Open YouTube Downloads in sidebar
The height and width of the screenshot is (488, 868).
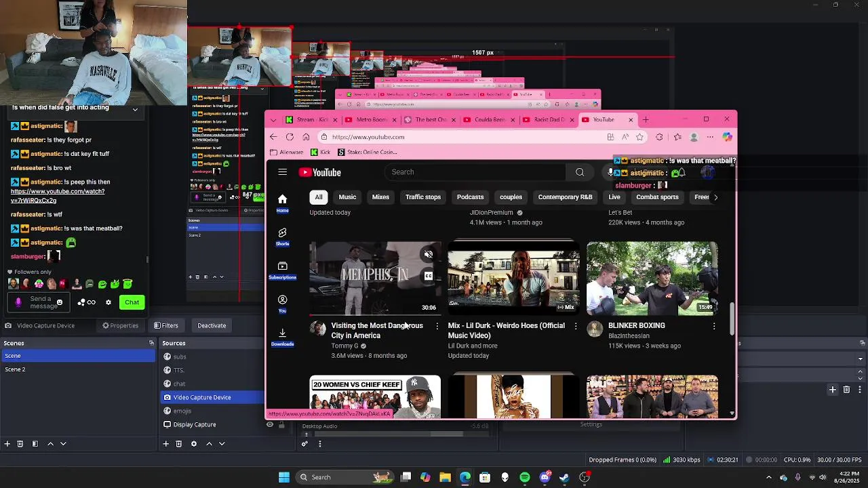[x=283, y=337]
